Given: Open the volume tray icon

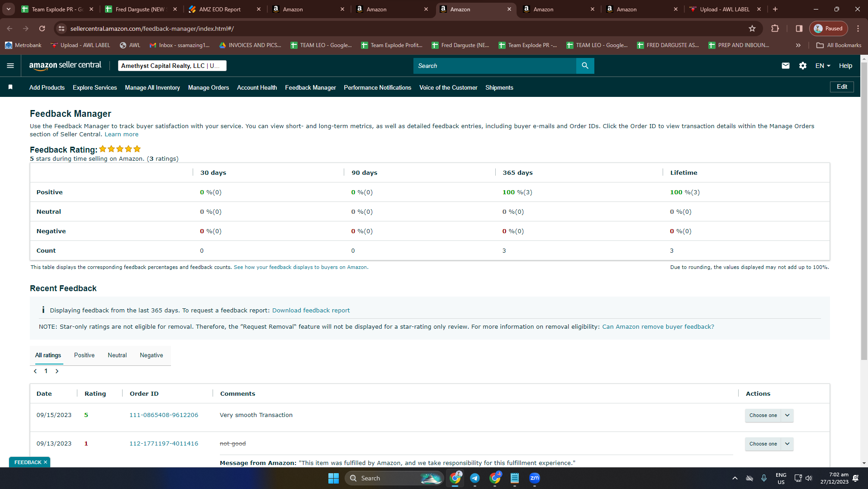Looking at the screenshot, I should pos(809,478).
